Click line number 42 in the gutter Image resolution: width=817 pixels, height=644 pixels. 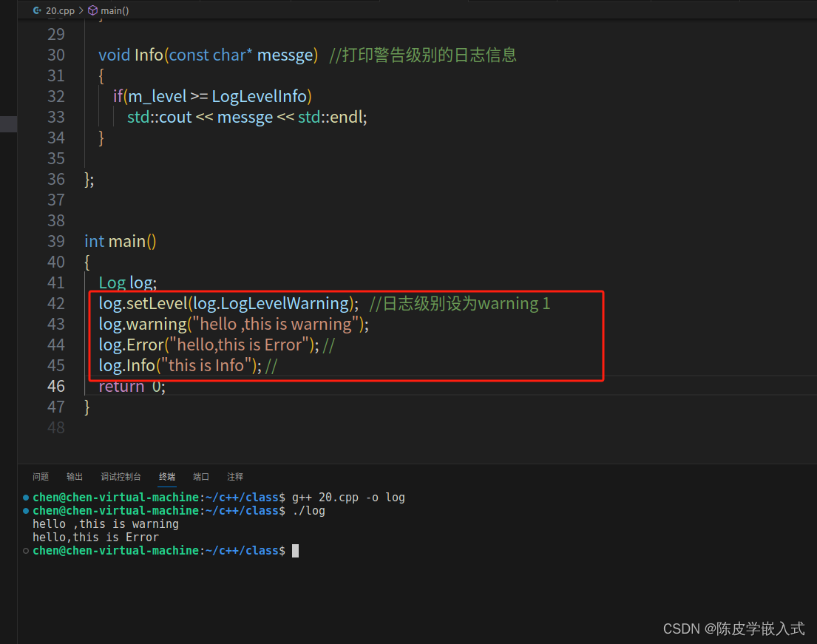56,303
